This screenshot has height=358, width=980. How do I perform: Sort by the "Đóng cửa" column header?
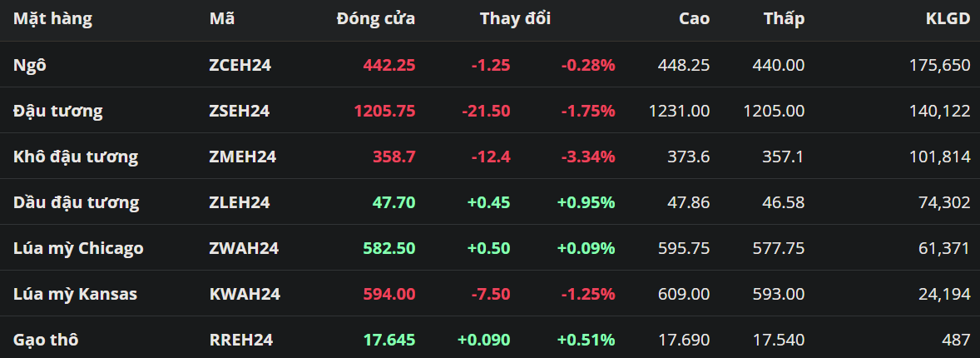[375, 18]
